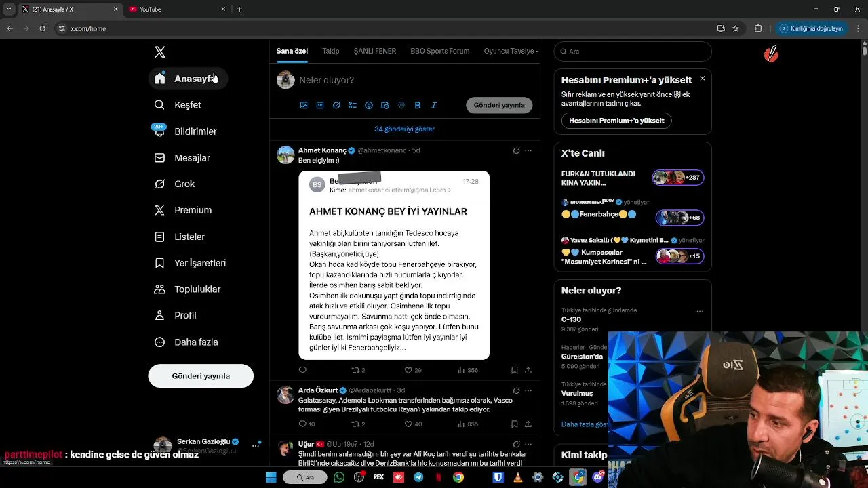Image resolution: width=868 pixels, height=488 pixels.
Task: Bookmark this page with the star icon
Action: tap(736, 28)
